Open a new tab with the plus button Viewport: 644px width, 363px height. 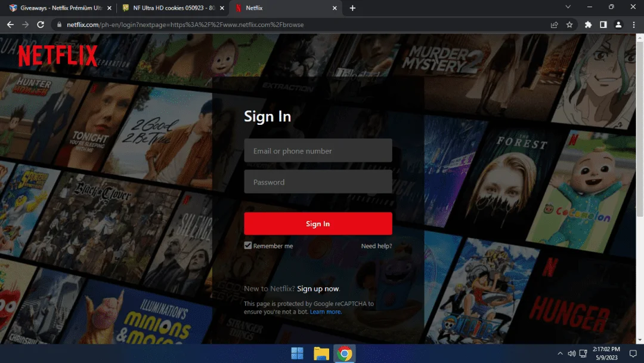pyautogui.click(x=352, y=8)
